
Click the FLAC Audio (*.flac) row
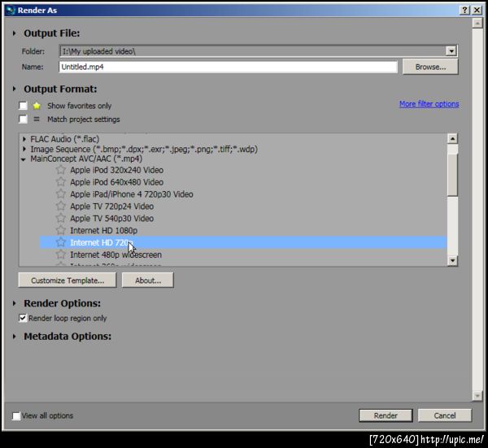[65, 139]
